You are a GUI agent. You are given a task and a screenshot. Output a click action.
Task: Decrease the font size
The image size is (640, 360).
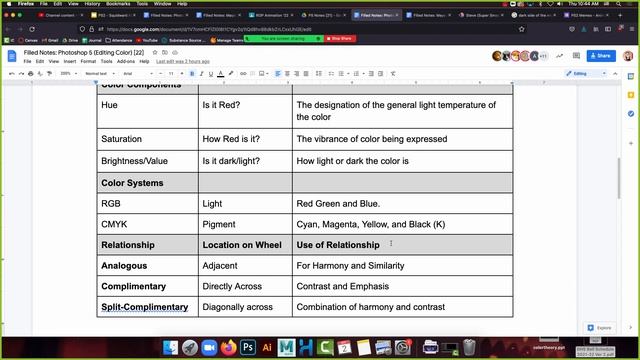tap(161, 73)
